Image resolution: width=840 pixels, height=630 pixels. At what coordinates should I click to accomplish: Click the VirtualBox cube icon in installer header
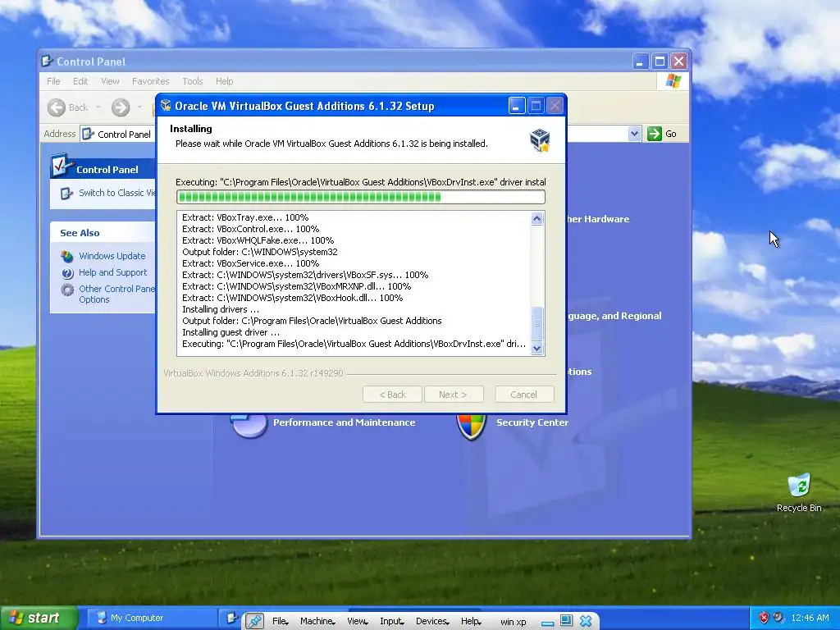(x=540, y=140)
